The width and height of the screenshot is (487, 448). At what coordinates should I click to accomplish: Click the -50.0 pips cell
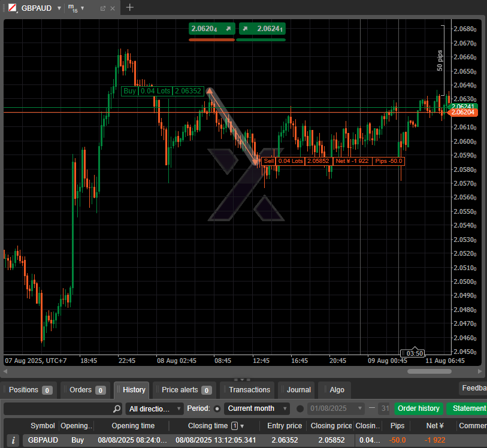pyautogui.click(x=397, y=440)
